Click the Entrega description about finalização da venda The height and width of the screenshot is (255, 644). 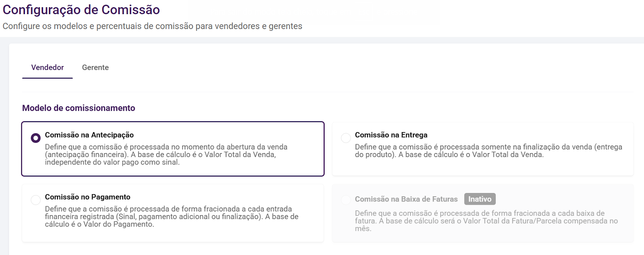[488, 151]
